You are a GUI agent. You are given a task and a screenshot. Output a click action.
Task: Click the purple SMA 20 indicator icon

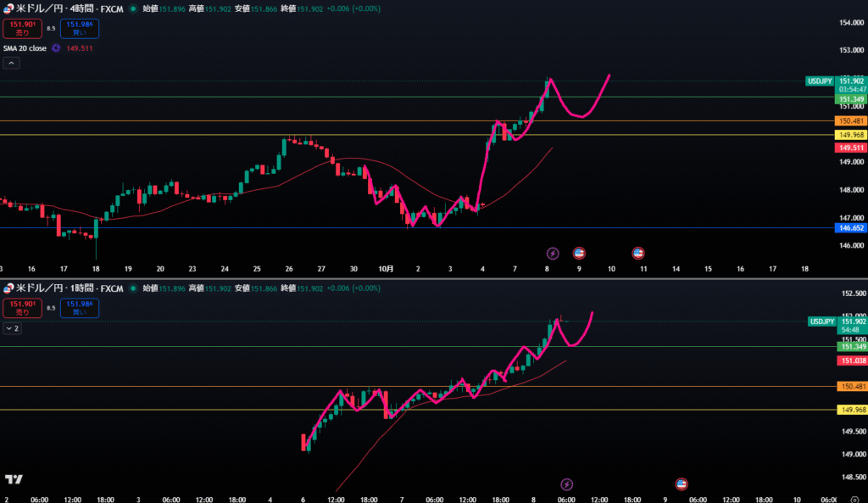point(56,48)
